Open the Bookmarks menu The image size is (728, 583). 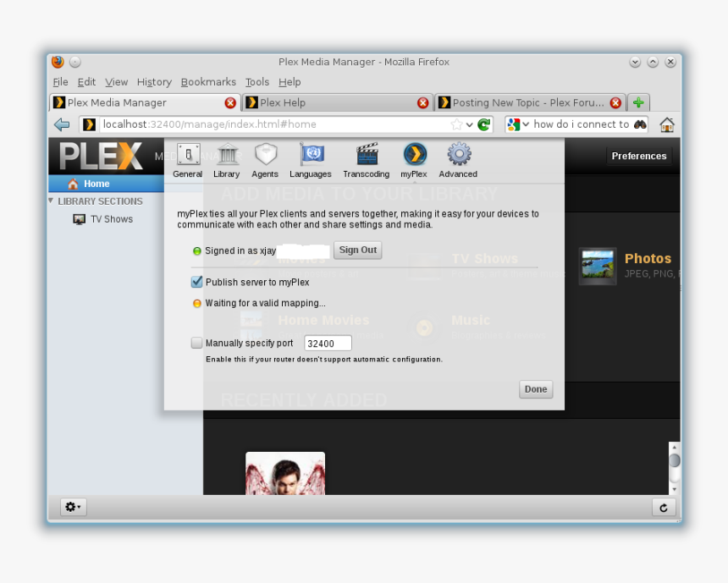coord(208,82)
